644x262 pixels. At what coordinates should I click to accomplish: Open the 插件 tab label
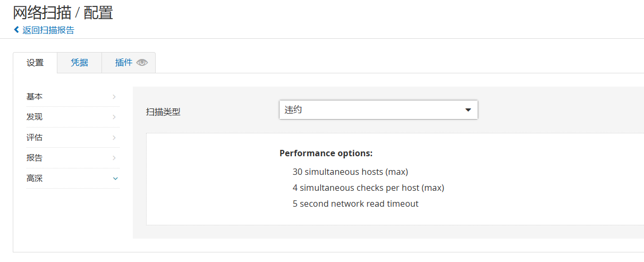click(124, 63)
